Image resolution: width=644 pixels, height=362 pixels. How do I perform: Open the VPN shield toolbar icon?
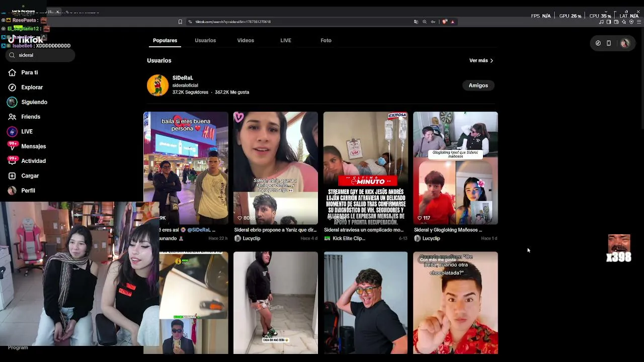click(x=631, y=22)
